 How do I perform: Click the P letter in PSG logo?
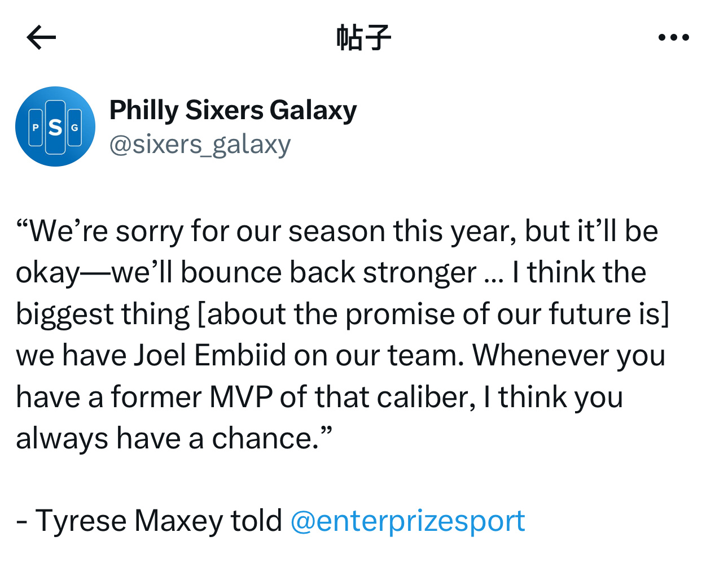pos(36,128)
